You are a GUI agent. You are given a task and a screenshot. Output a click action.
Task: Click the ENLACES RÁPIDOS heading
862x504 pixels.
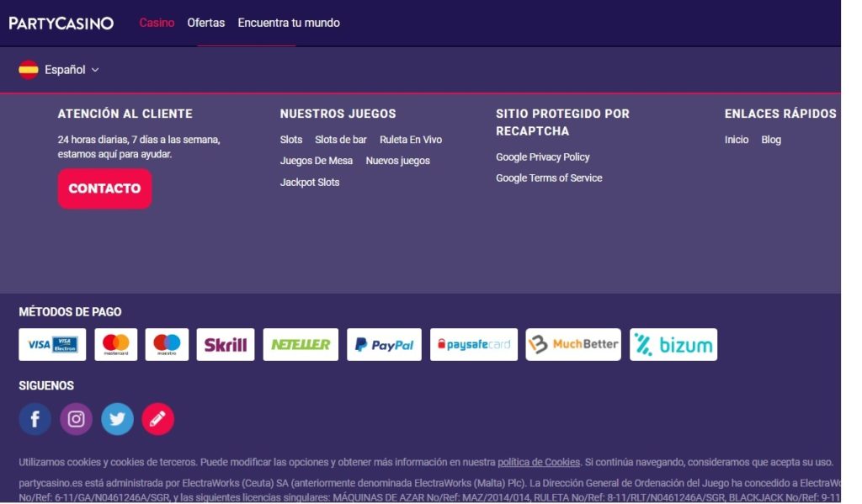click(x=780, y=114)
